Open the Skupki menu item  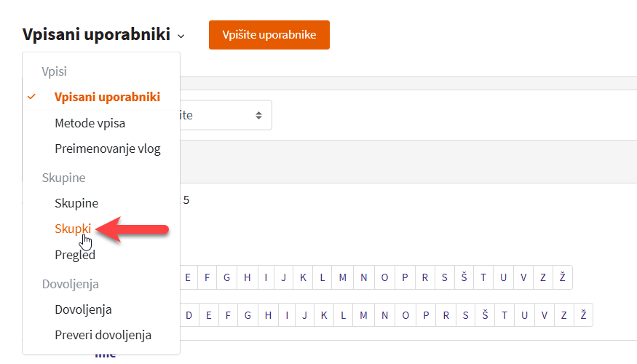coord(73,229)
